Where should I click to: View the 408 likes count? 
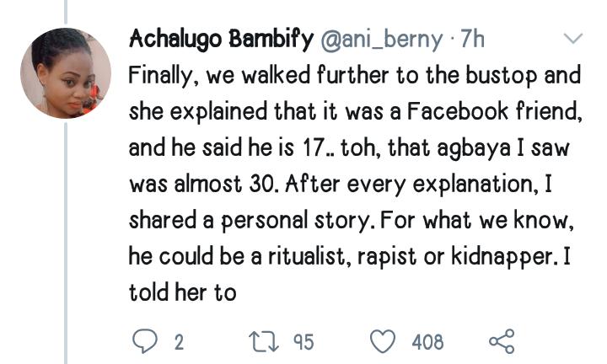tap(427, 342)
